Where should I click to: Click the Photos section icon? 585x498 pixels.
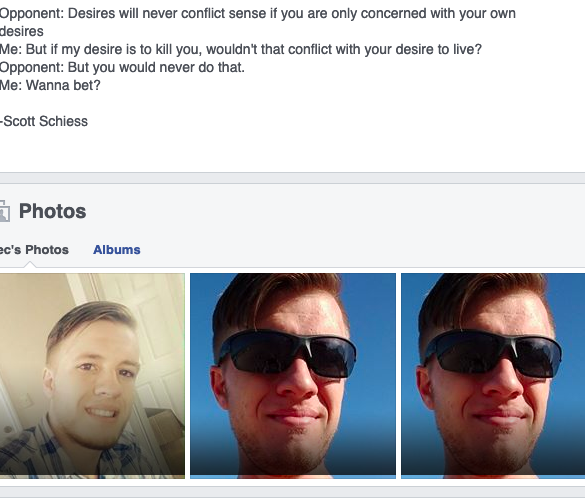click(x=4, y=211)
